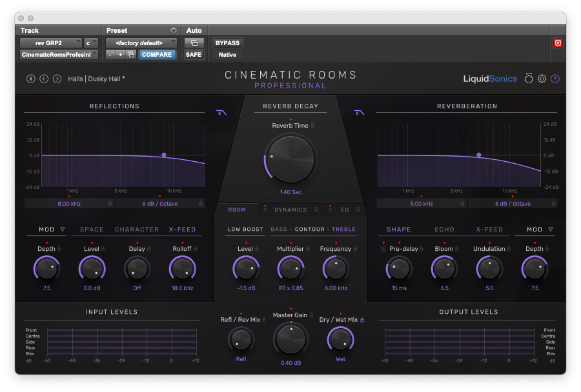Click the Native label button
The width and height of the screenshot is (581, 392).
pyautogui.click(x=227, y=55)
